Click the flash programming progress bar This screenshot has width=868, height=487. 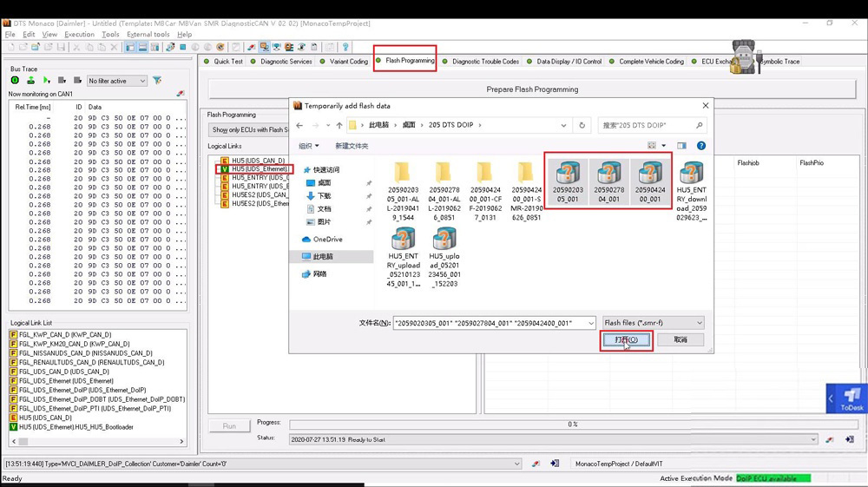coord(574,424)
